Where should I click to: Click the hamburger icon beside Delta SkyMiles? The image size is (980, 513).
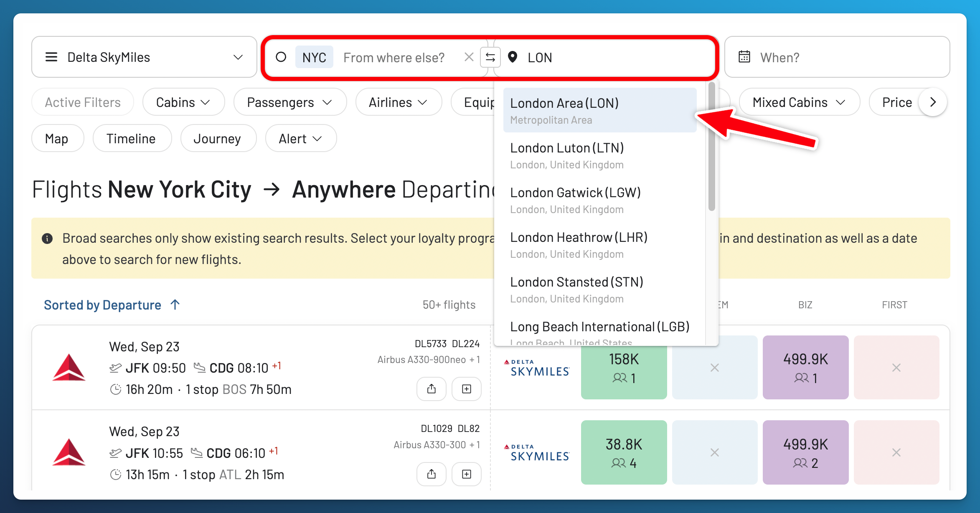pos(51,57)
